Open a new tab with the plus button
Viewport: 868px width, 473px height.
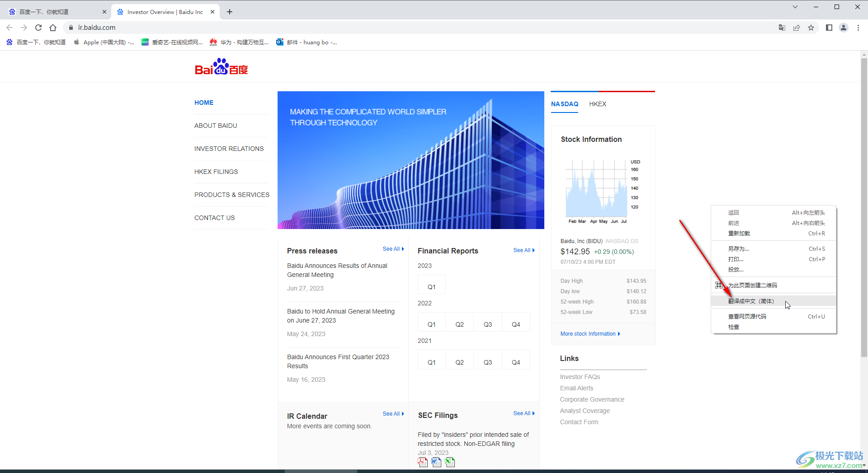[230, 12]
